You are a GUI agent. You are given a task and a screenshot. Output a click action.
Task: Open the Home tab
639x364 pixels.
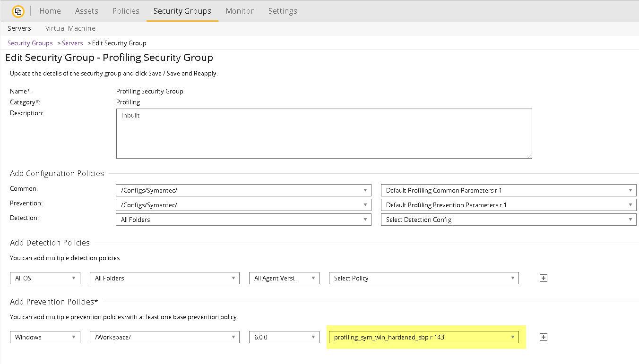50,11
